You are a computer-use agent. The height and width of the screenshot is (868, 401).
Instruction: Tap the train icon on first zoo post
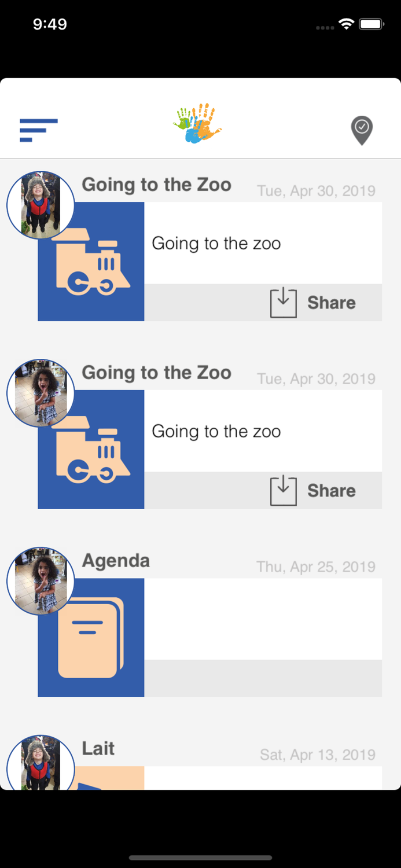(93, 264)
